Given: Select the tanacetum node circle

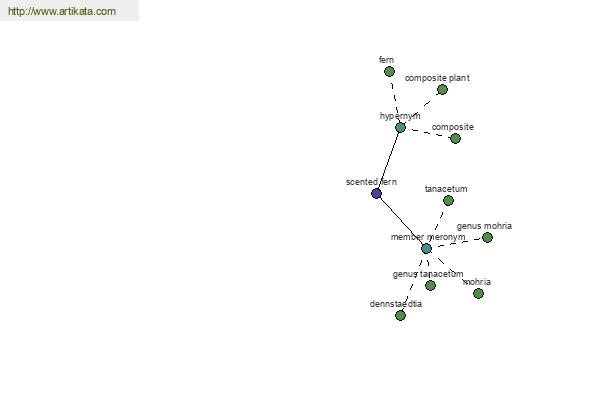Looking at the screenshot, I should pyautogui.click(x=448, y=200).
